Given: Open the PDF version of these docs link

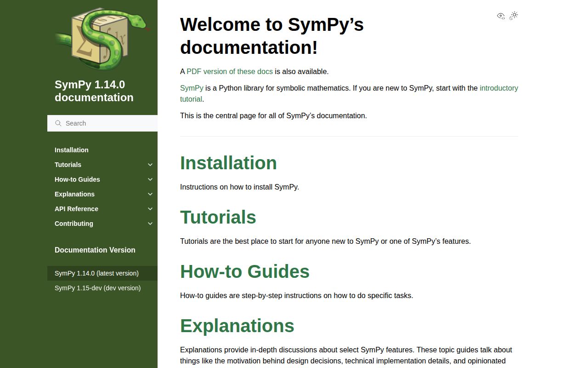Looking at the screenshot, I should (x=230, y=72).
